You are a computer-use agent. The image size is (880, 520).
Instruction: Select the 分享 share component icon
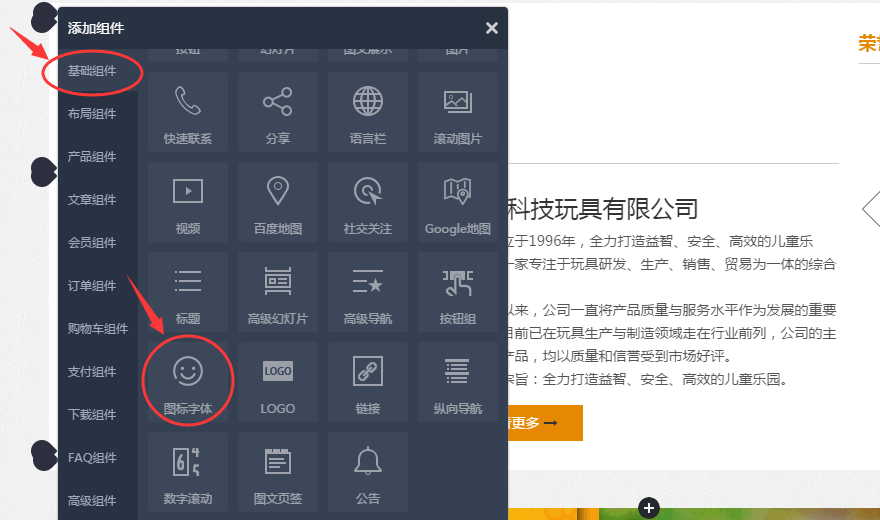(278, 112)
